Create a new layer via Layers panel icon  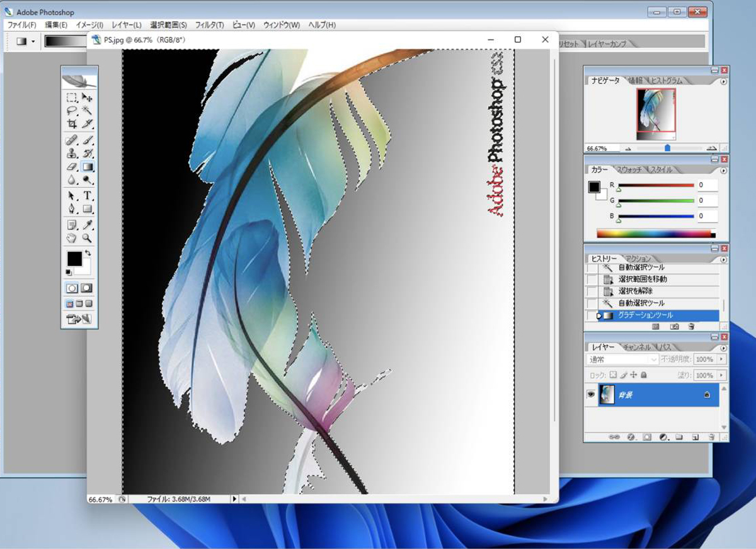point(696,436)
